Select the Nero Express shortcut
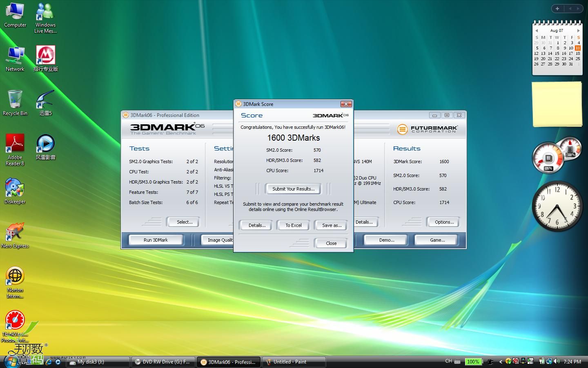The height and width of the screenshot is (368, 588). [15, 236]
